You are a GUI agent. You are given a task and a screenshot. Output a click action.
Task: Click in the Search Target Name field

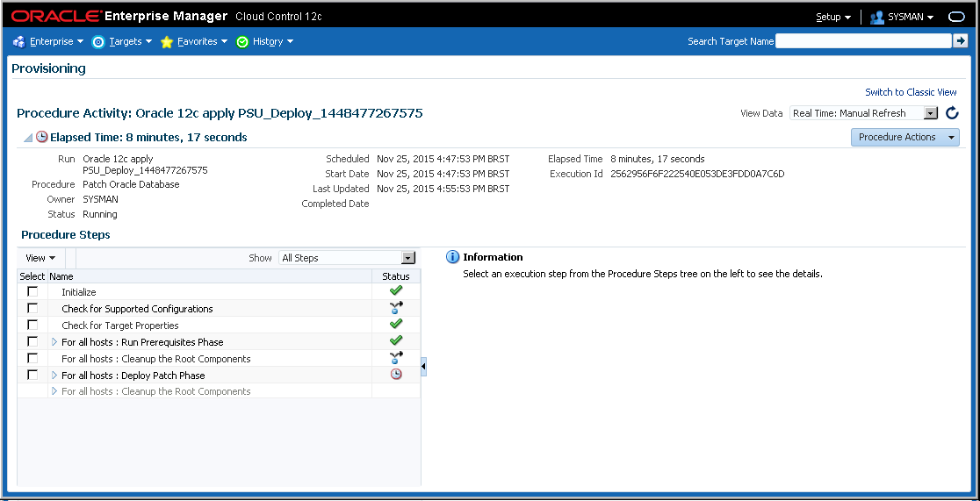click(x=863, y=40)
